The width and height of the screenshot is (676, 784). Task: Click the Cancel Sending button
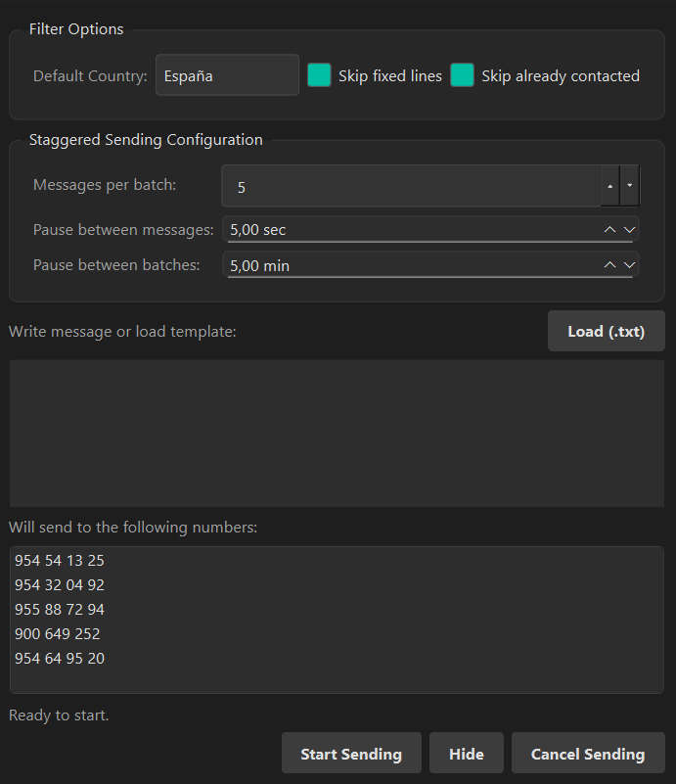point(588,753)
